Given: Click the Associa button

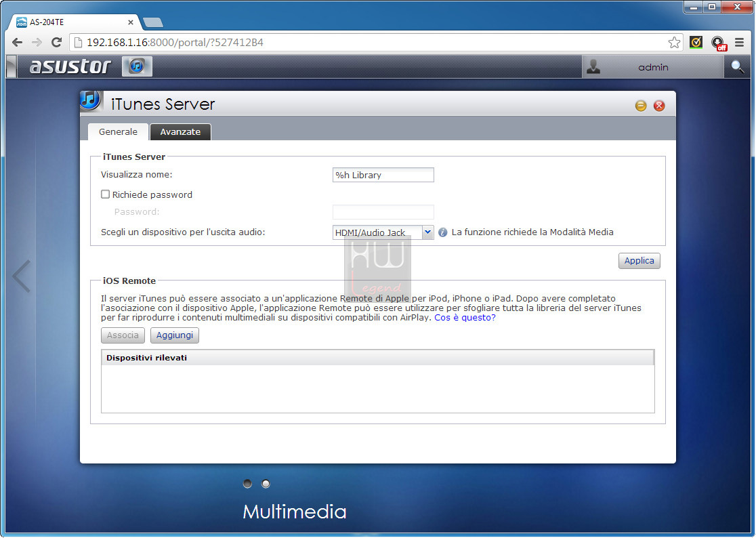Looking at the screenshot, I should point(123,335).
